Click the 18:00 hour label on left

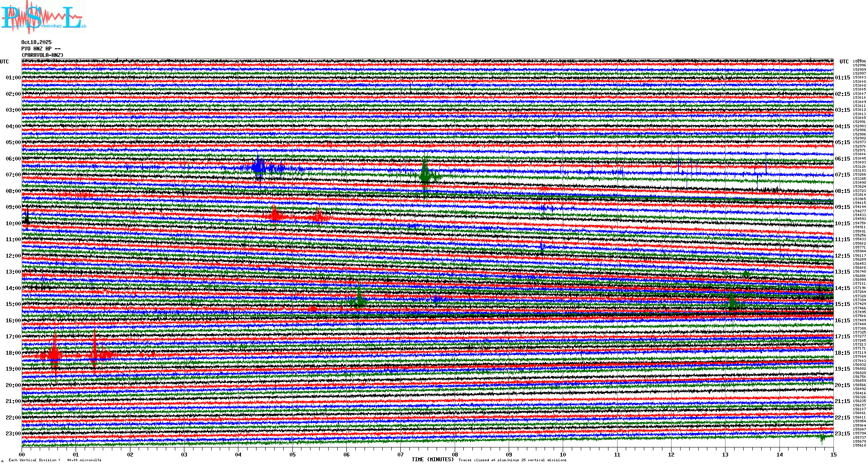(x=13, y=353)
